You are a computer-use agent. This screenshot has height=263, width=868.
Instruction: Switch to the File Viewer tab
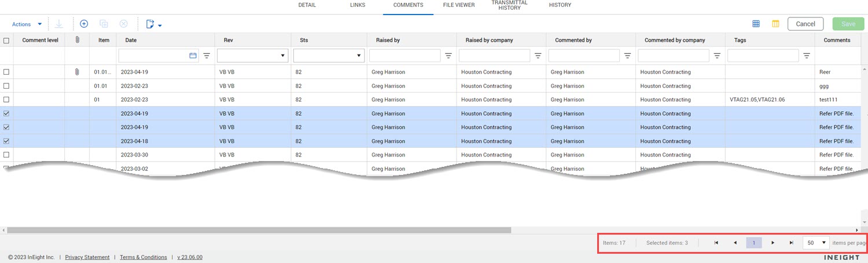click(x=458, y=5)
